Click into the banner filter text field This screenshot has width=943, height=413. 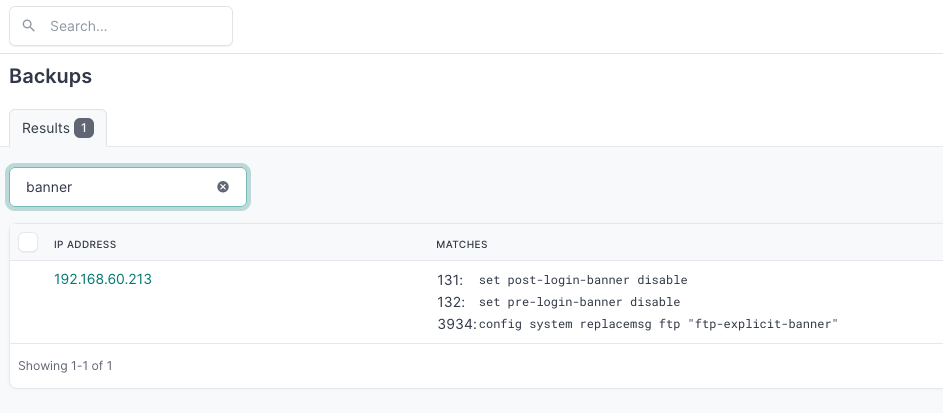[x=115, y=187]
